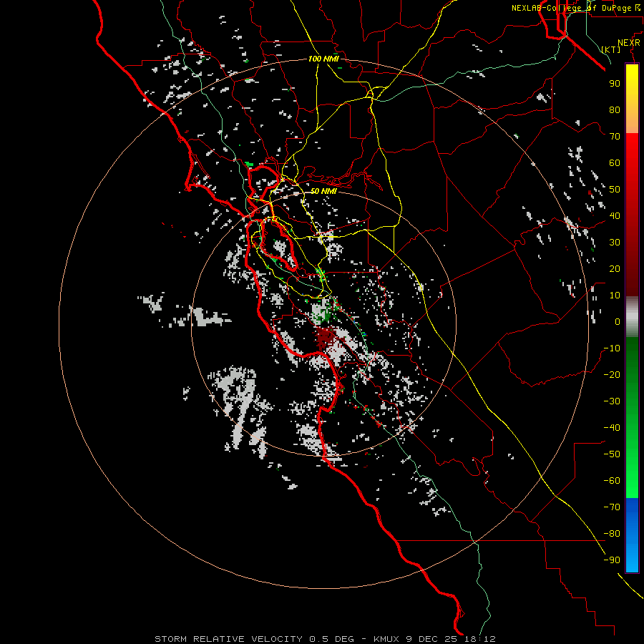The width and height of the screenshot is (644, 644).
Task: Click the -80 value on the velocity scale
Action: pyautogui.click(x=612, y=534)
